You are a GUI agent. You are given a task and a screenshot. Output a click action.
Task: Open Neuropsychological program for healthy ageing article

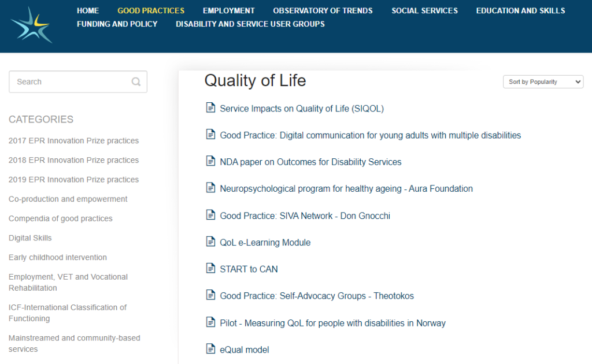tap(346, 188)
